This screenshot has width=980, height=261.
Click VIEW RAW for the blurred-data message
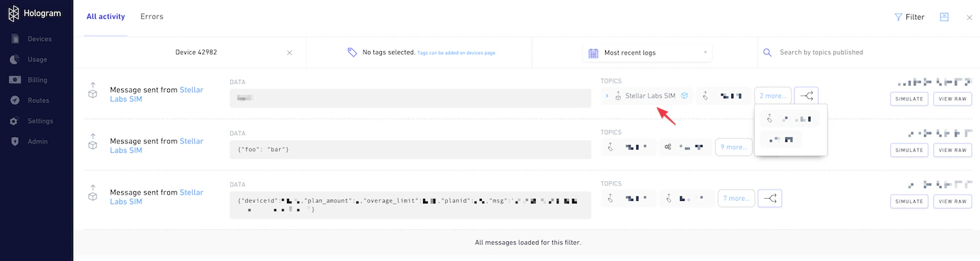coord(952,99)
